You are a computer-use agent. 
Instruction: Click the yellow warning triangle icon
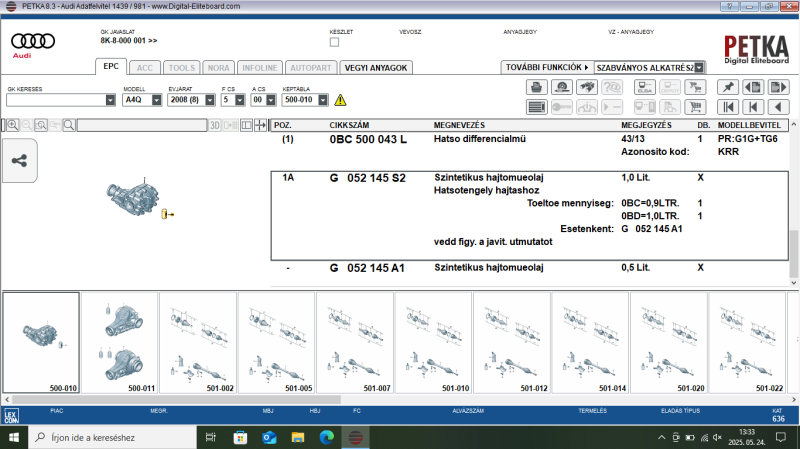click(x=340, y=100)
